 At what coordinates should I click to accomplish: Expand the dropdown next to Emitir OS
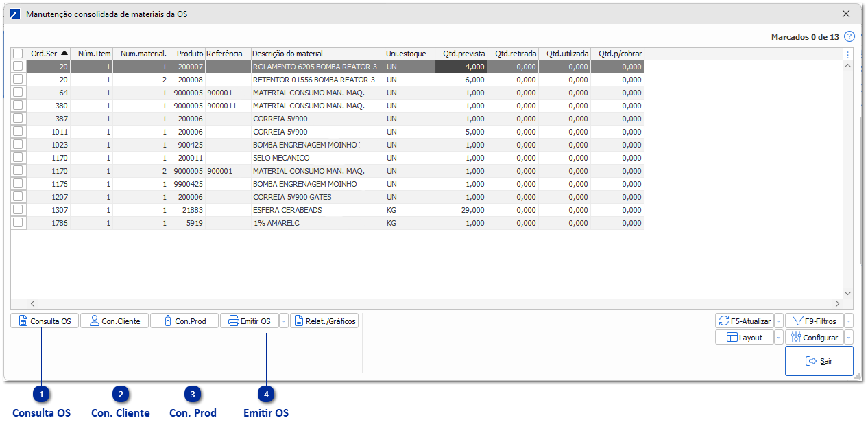point(283,320)
